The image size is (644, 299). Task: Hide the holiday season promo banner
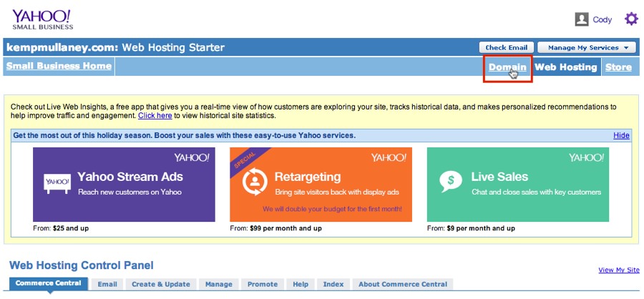tap(621, 135)
